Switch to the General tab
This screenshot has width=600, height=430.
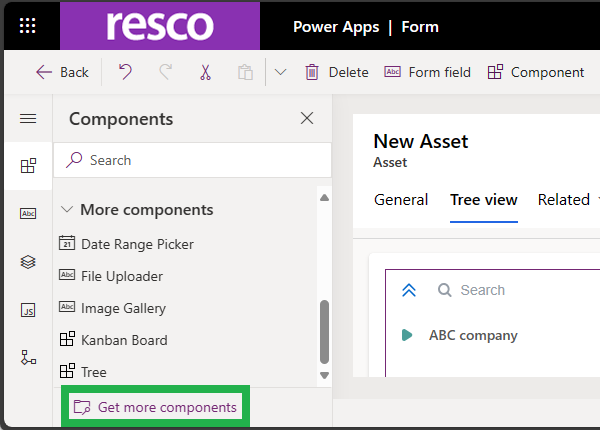pos(401,200)
